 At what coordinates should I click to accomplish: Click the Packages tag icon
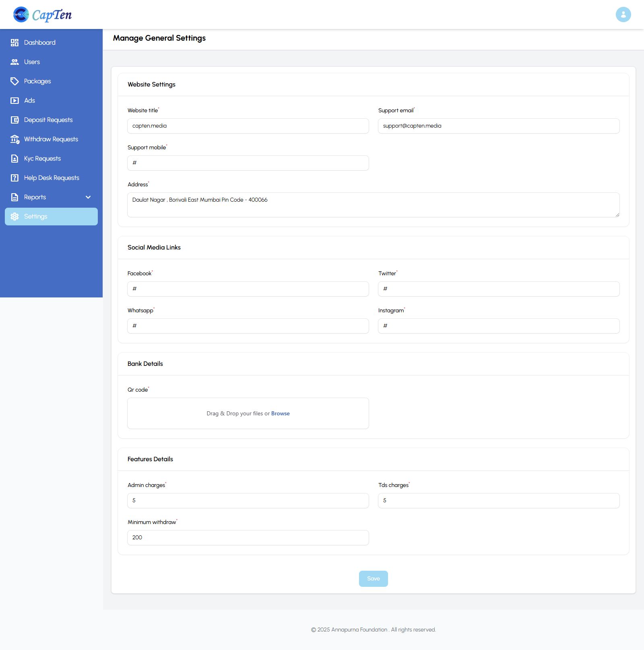pyautogui.click(x=14, y=81)
